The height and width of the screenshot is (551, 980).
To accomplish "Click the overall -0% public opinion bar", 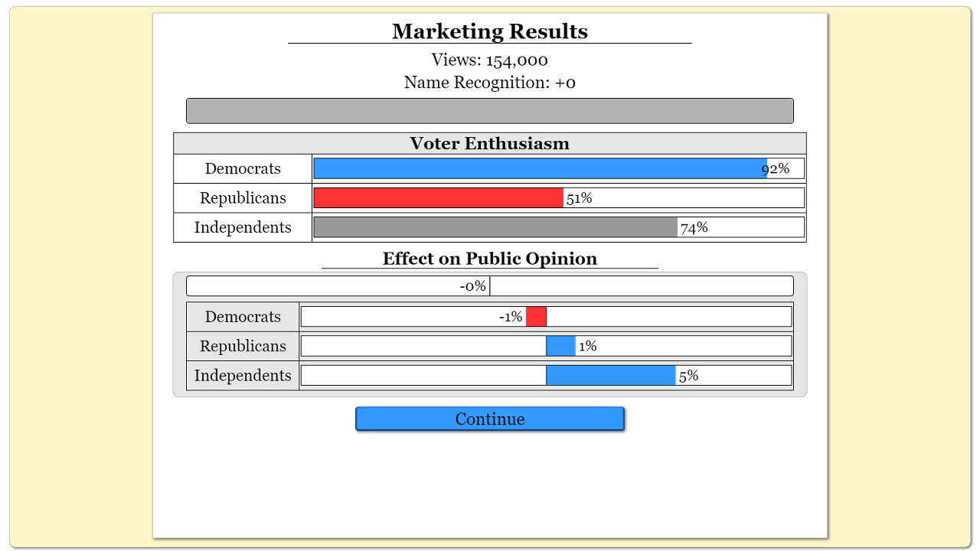I will (x=490, y=286).
